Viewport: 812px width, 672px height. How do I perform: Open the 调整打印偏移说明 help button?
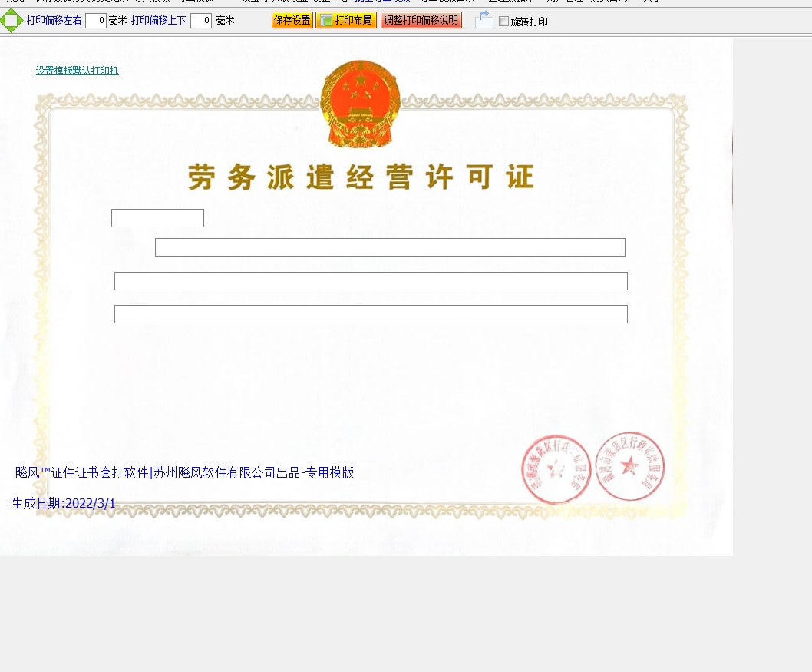pos(421,21)
